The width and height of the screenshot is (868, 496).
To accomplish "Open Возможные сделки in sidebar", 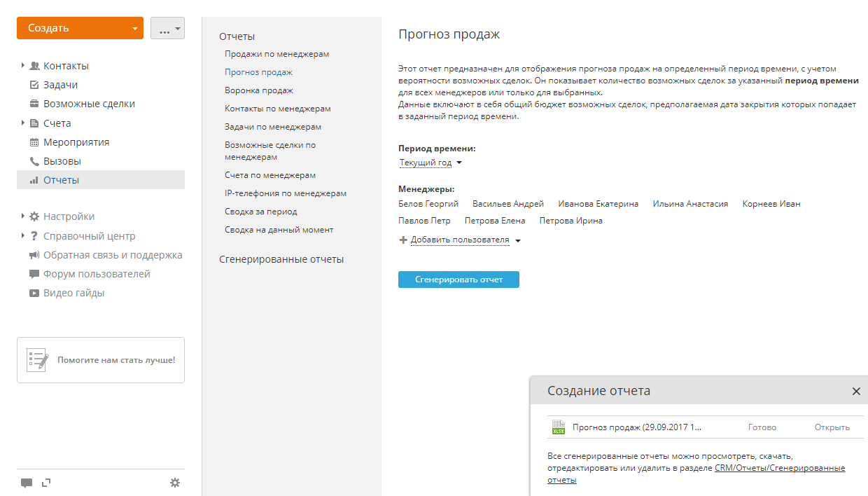I will point(90,104).
